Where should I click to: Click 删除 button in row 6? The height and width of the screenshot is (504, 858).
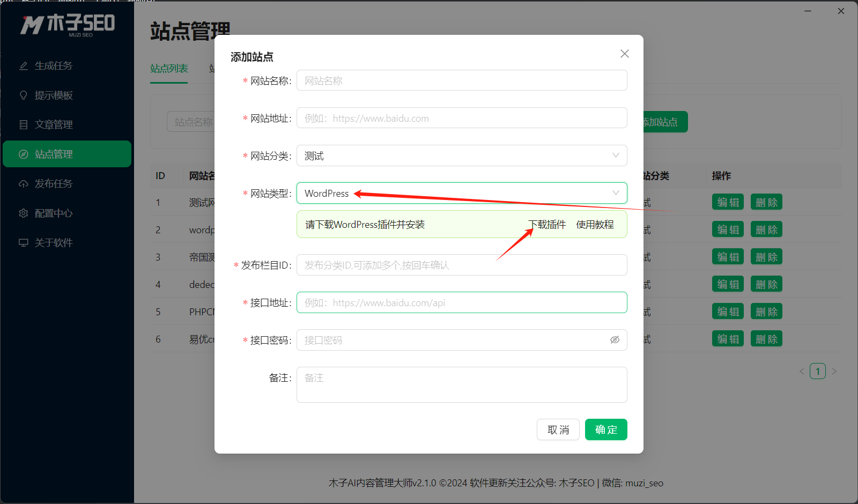[x=766, y=339]
